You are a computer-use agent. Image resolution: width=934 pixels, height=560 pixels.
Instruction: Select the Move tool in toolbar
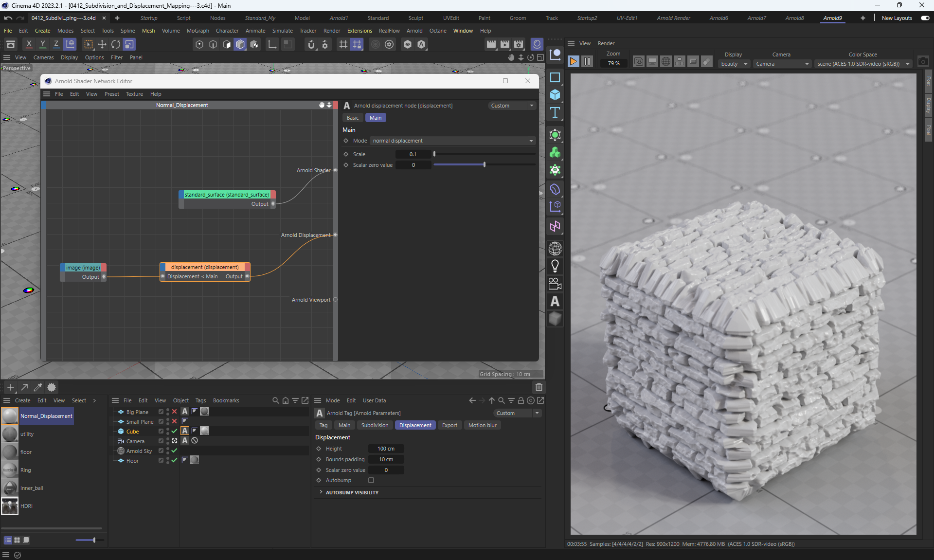tap(102, 44)
